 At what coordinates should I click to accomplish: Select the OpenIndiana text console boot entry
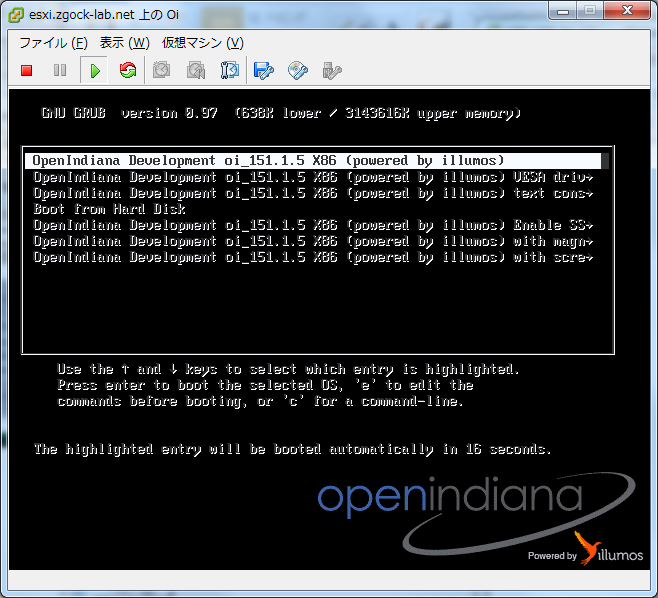pyautogui.click(x=313, y=193)
